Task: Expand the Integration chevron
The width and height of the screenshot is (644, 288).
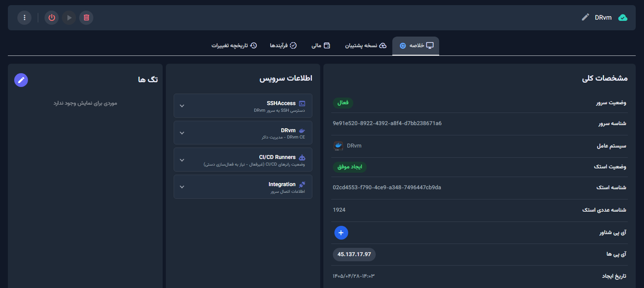Action: [x=182, y=187]
